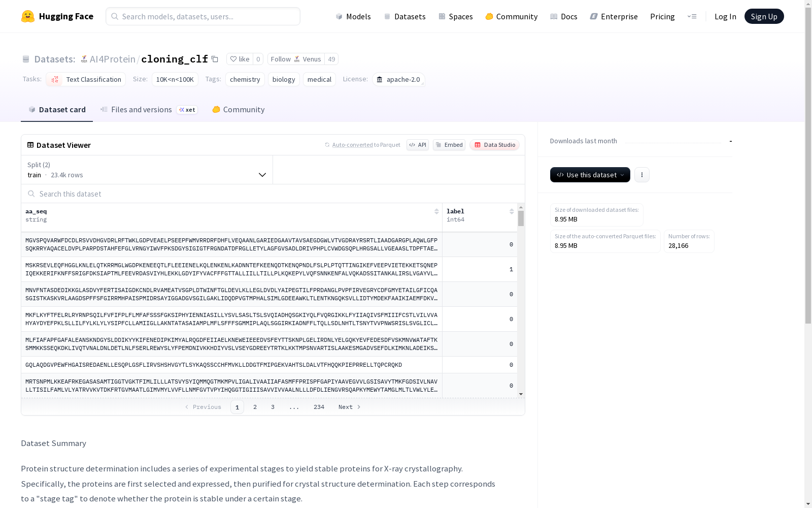The height and width of the screenshot is (508, 812).
Task: Focus the Search this dataset field
Action: 273,194
